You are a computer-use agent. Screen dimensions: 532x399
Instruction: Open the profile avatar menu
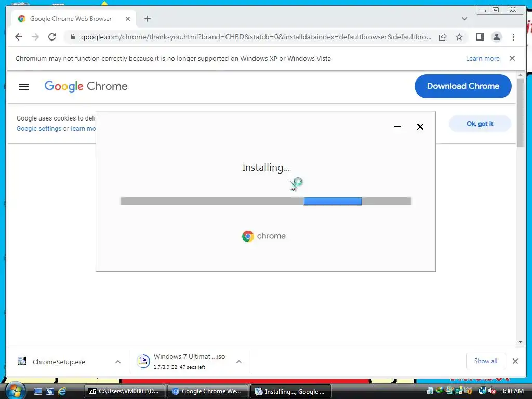click(x=496, y=37)
